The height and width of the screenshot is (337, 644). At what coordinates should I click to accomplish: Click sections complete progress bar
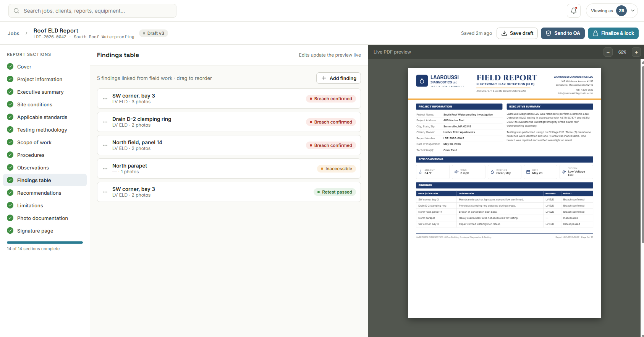[45, 243]
